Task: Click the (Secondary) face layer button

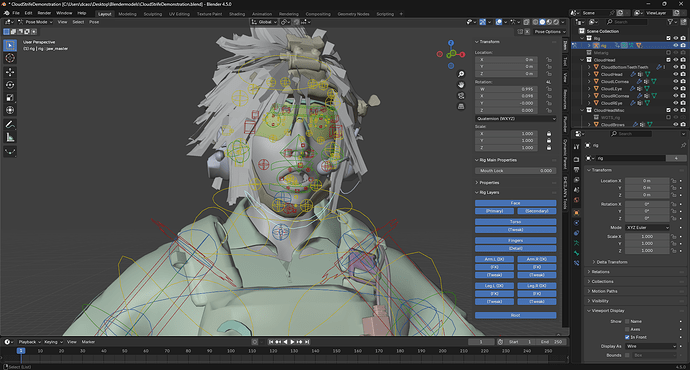Action: click(x=536, y=211)
